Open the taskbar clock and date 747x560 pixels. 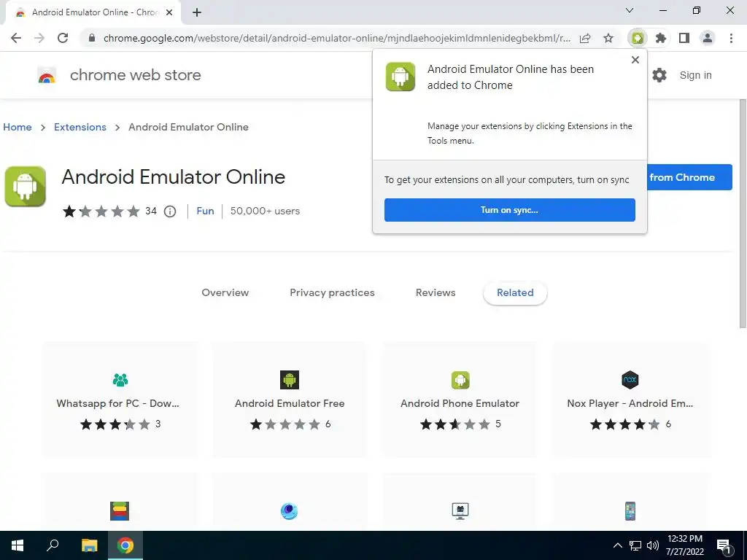pos(684,545)
